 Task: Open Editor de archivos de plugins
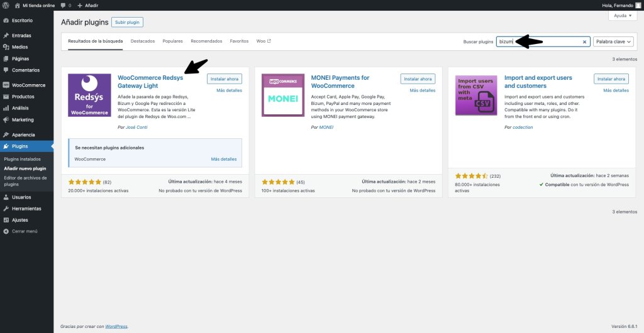point(25,181)
